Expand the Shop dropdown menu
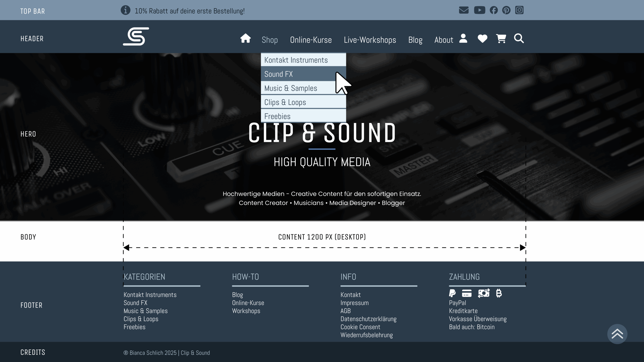Image resolution: width=644 pixels, height=362 pixels. (x=269, y=40)
